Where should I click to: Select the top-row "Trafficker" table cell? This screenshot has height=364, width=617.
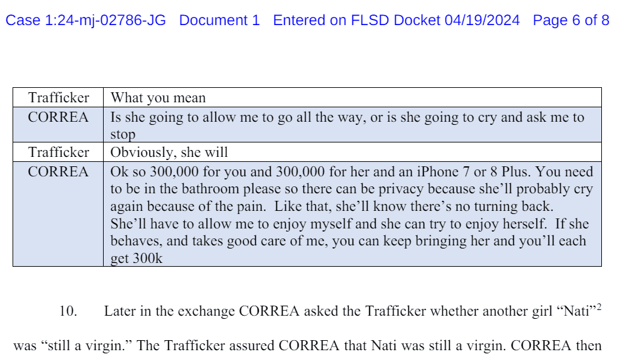pos(58,98)
